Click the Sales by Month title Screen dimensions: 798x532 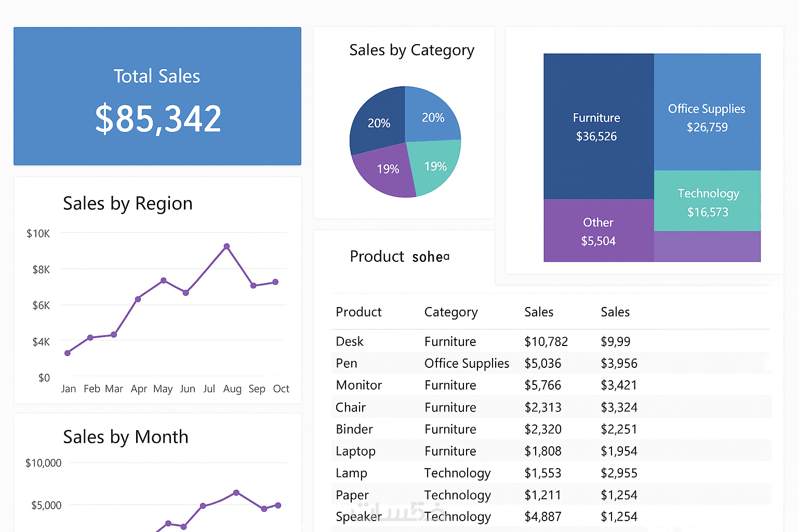[126, 437]
